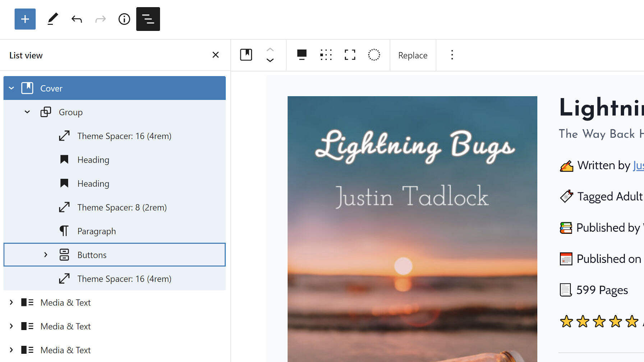Screen dimensions: 644x362
Task: Collapse the Cover block in list view
Action: pyautogui.click(x=11, y=88)
